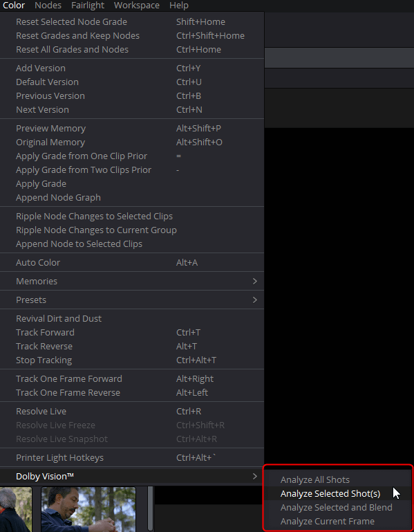Open the Help menu
414x532 pixels.
(179, 6)
